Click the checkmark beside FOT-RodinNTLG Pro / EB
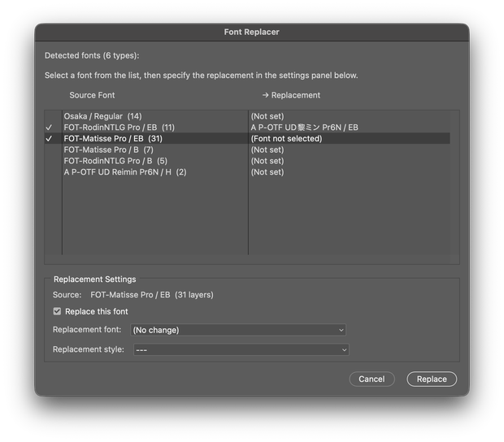The height and width of the screenshot is (442, 504). click(49, 128)
